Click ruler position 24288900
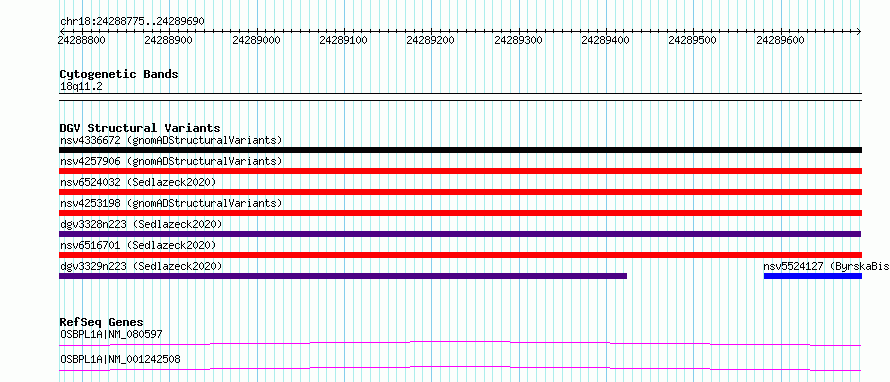This screenshot has height=382, width=890. 169,40
